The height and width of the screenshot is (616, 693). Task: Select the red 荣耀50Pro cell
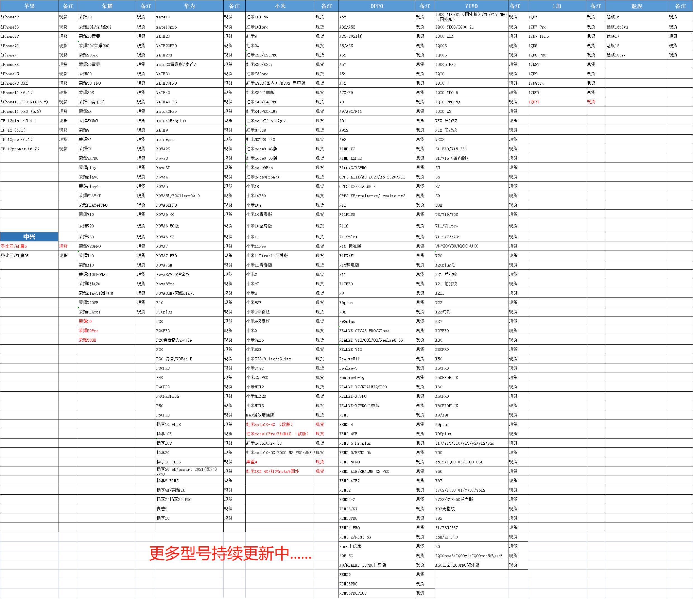[x=89, y=331]
